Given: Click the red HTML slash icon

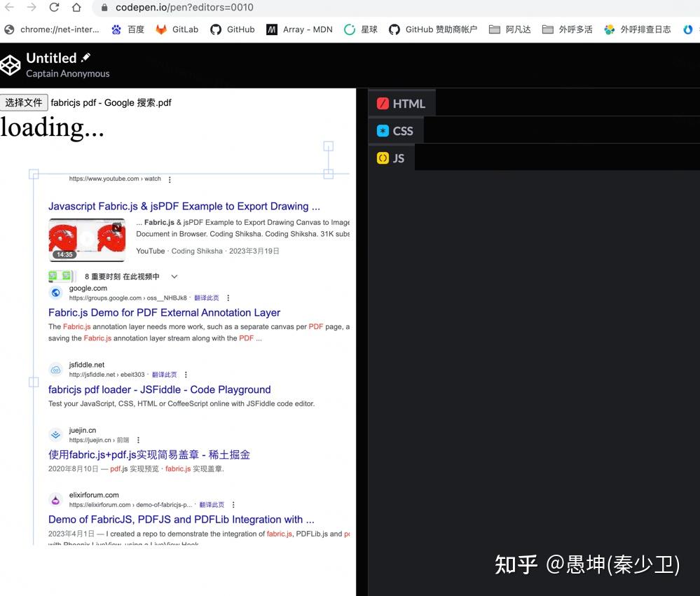Looking at the screenshot, I should point(383,104).
